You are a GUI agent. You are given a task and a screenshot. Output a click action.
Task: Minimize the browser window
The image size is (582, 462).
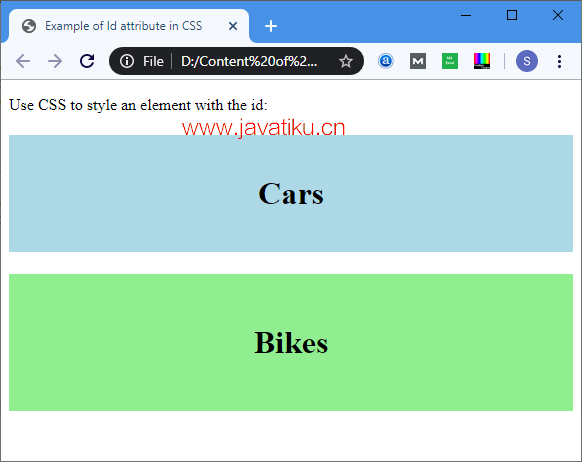pos(466,15)
